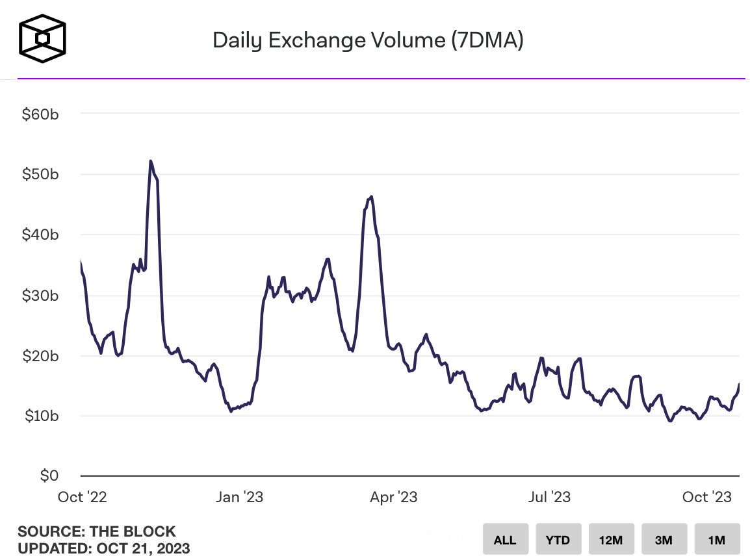750x560 pixels.
Task: Click the Daily Exchange Volume (7DMA) title
Action: tap(368, 41)
